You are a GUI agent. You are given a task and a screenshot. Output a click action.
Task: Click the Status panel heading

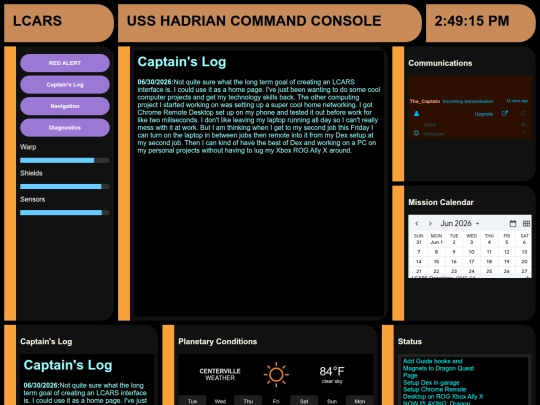pos(410,341)
